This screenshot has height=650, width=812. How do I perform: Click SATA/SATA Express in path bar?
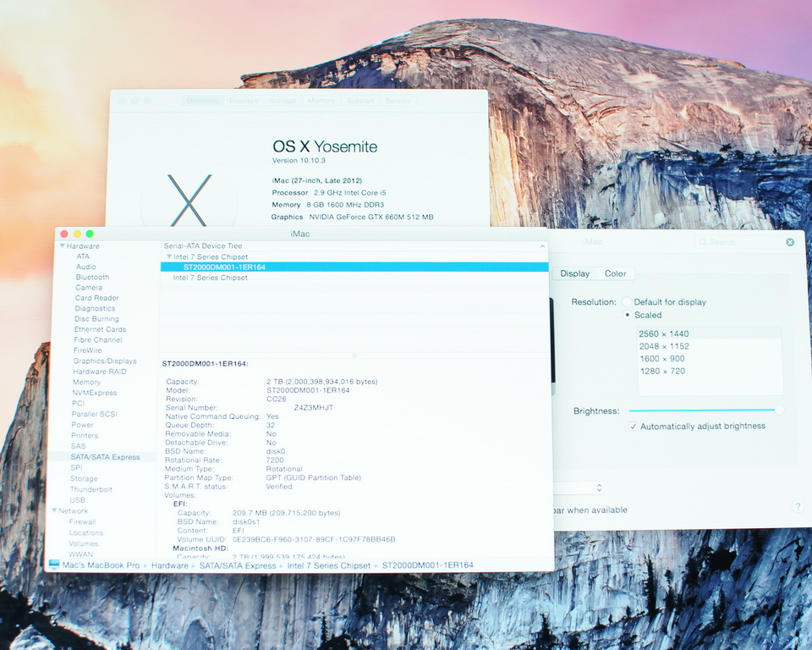(238, 565)
